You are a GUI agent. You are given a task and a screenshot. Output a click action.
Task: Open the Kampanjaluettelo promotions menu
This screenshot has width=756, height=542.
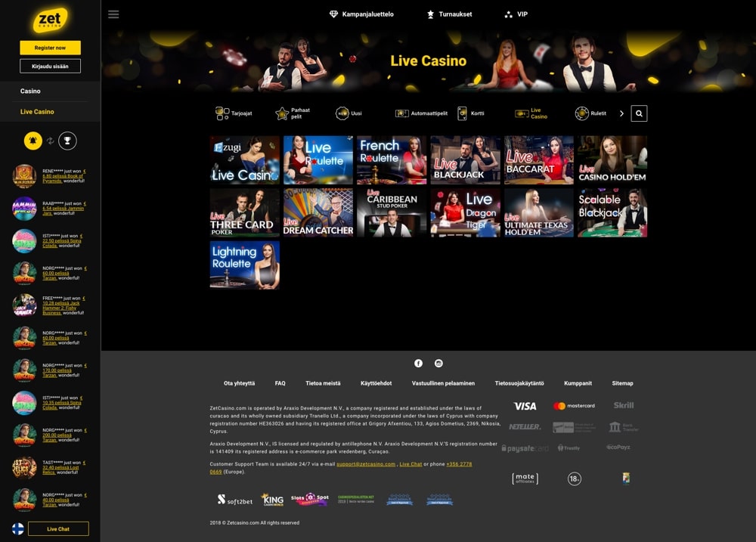point(361,14)
